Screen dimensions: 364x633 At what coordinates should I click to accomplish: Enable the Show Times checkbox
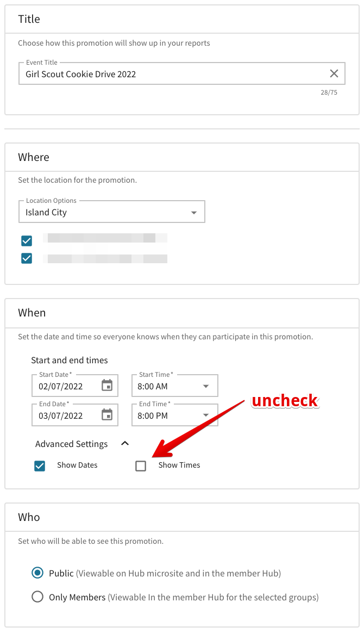point(141,466)
